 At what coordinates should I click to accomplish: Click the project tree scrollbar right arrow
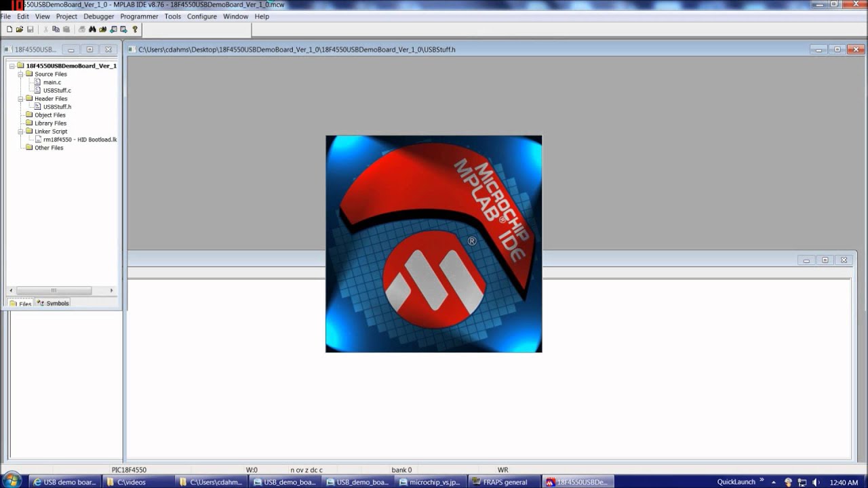[112, 290]
